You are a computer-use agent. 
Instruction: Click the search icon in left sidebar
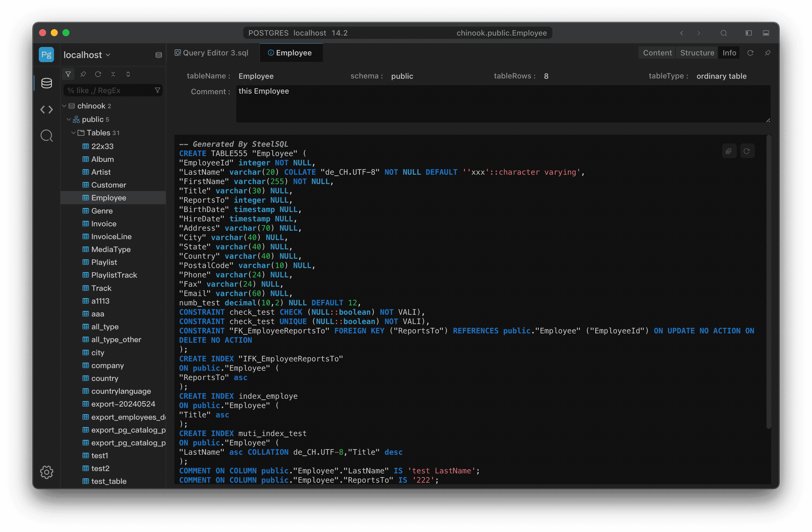coord(46,135)
